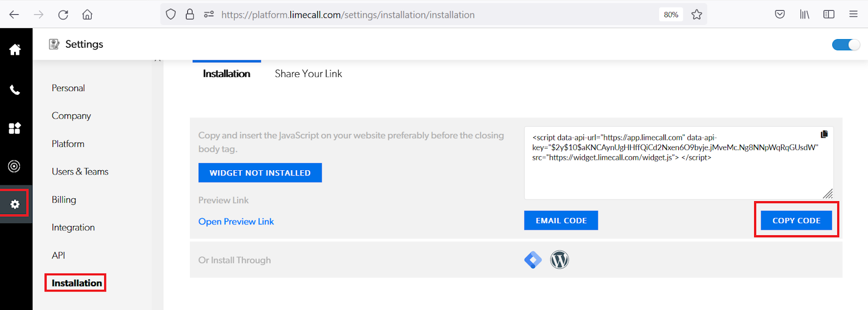Click the target icon in sidebar
Viewport: 868px width, 310px height.
click(x=15, y=166)
